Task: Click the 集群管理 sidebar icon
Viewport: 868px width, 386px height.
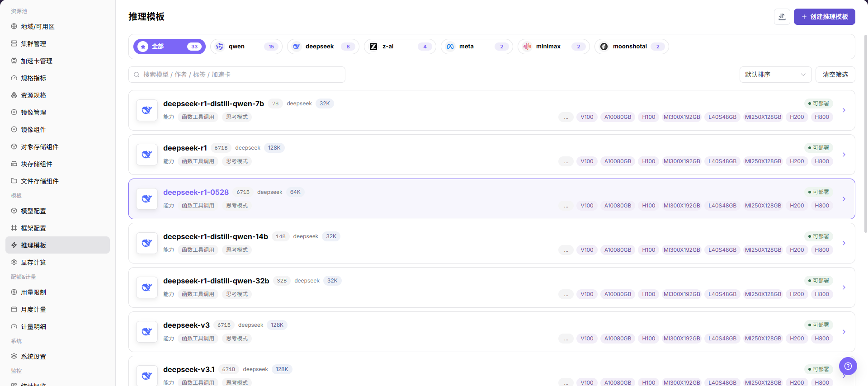Action: point(14,44)
